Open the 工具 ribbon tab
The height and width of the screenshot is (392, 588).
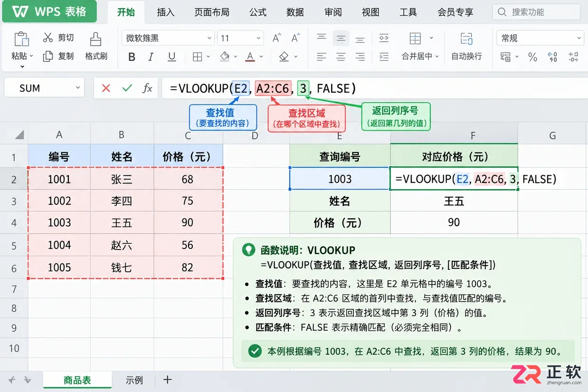[x=408, y=12]
